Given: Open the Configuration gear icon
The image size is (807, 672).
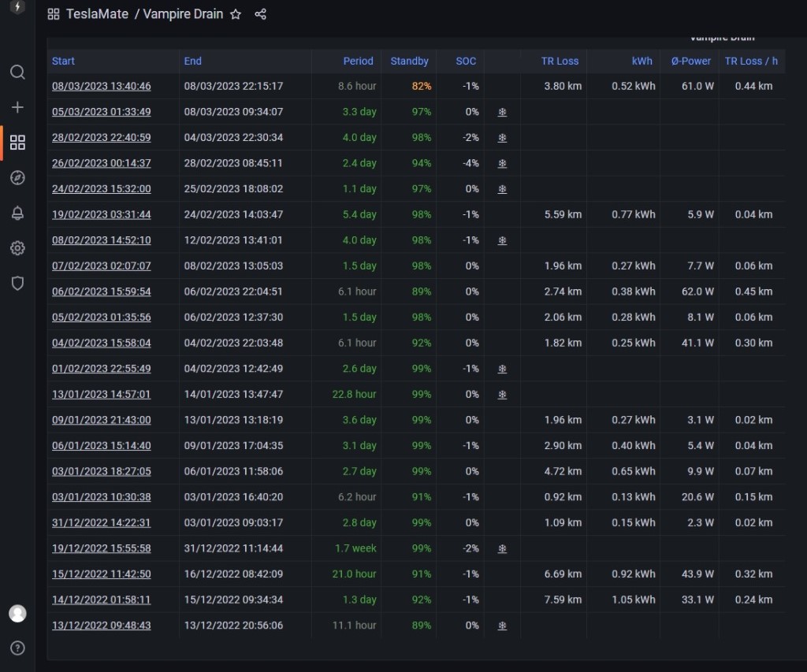Looking at the screenshot, I should (17, 248).
